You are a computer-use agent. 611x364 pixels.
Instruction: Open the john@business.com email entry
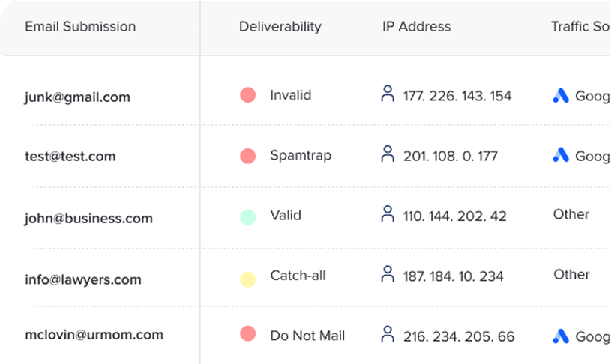(88, 219)
